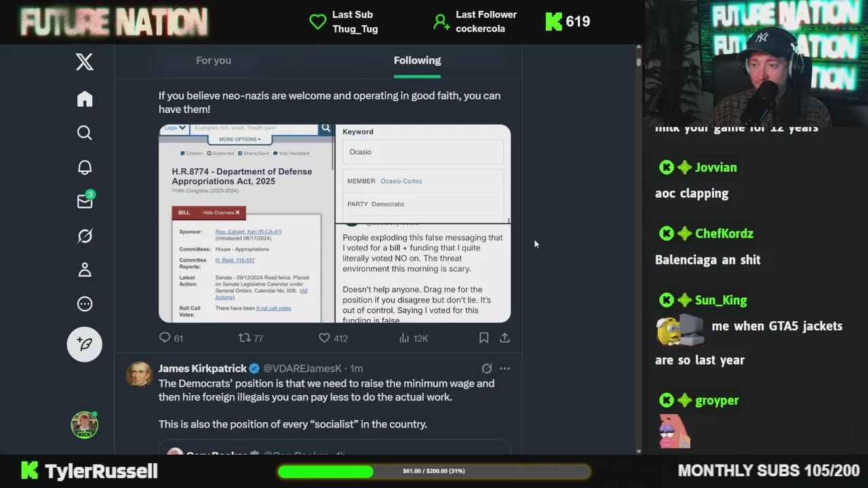Click the Thug_Tug last sub name
Image resolution: width=868 pixels, height=488 pixels.
pyautogui.click(x=355, y=29)
